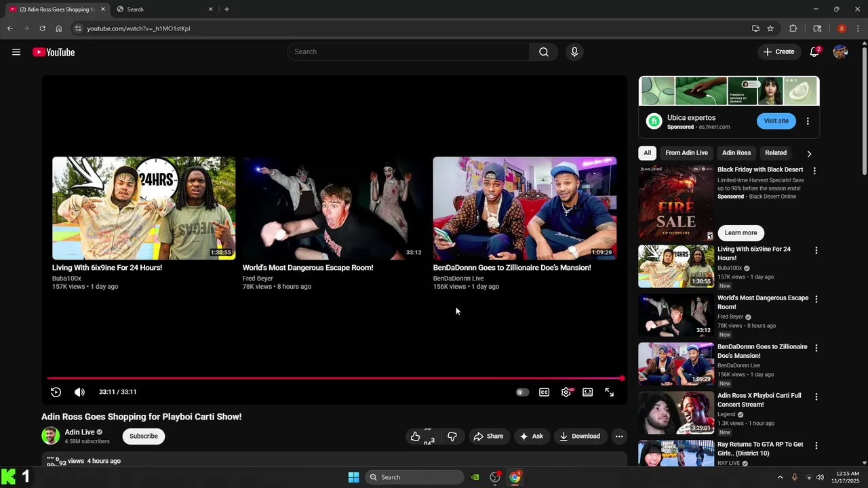Viewport: 868px width, 488px height.
Task: Open Black Friday with Black Desert title link
Action: click(x=760, y=169)
